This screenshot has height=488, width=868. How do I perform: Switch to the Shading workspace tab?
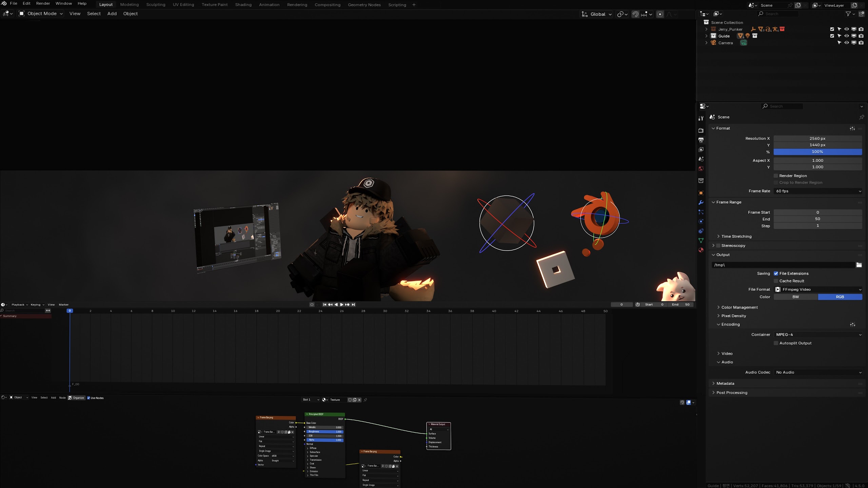(243, 5)
